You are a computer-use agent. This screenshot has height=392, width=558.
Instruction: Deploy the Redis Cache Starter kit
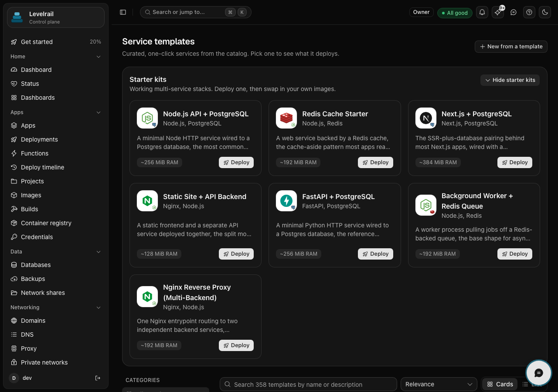[375, 162]
